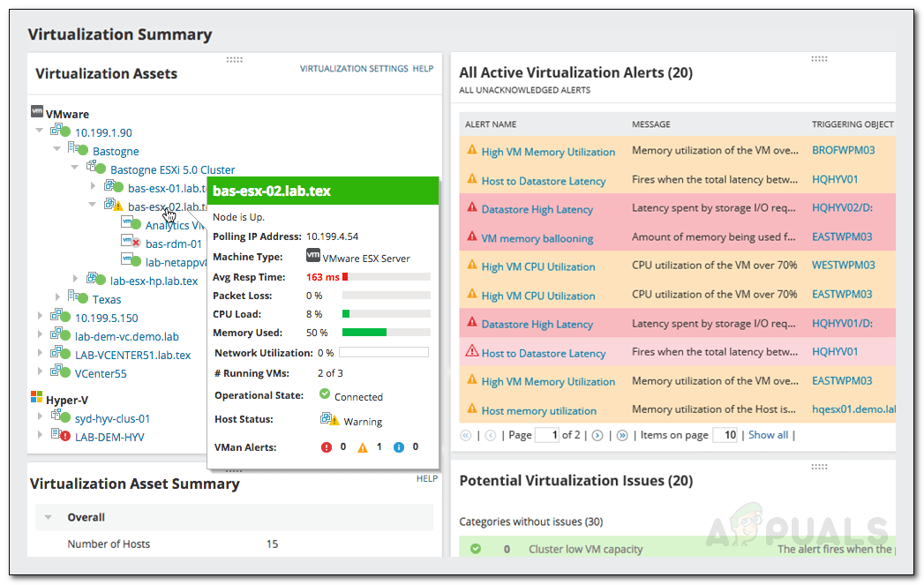
Task: Click the Show all alerts link
Action: click(768, 435)
